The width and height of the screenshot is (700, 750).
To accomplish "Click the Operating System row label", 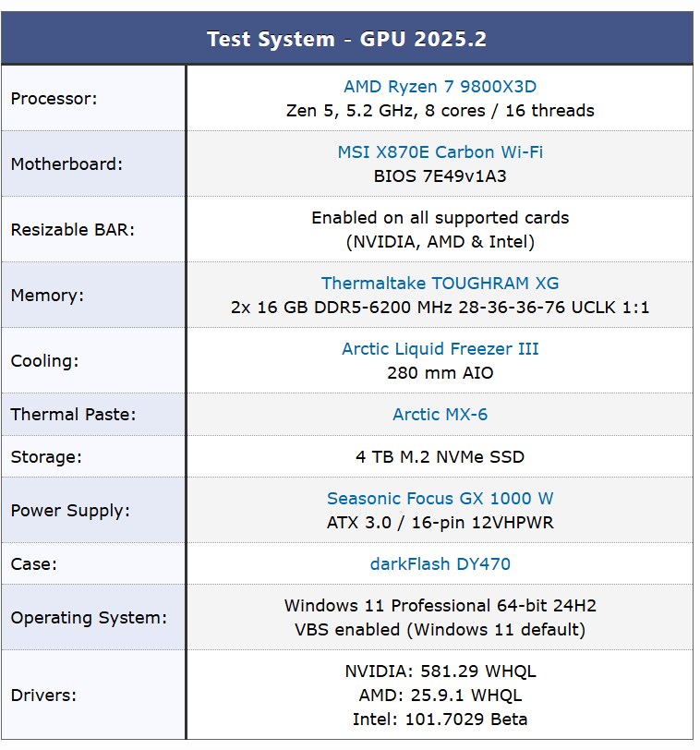I will coord(89,617).
